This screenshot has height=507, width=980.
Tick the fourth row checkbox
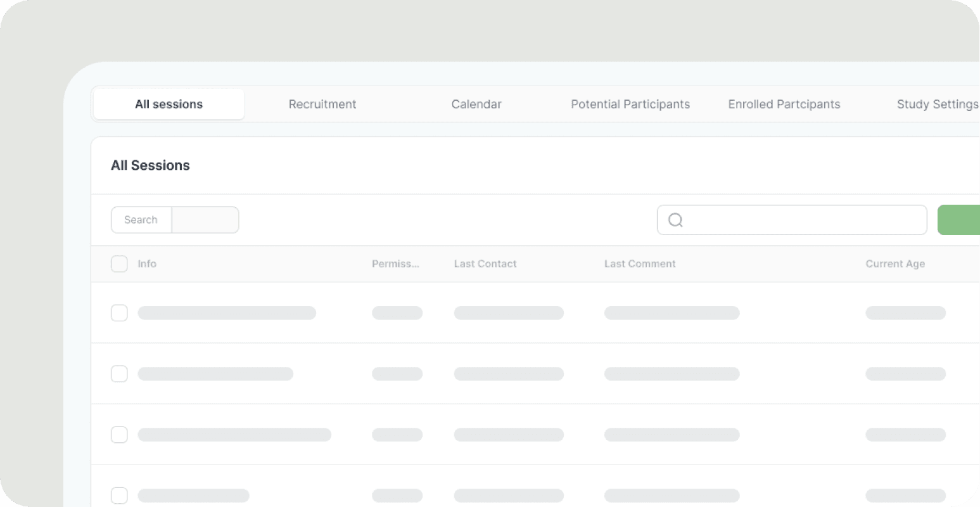coord(119,496)
